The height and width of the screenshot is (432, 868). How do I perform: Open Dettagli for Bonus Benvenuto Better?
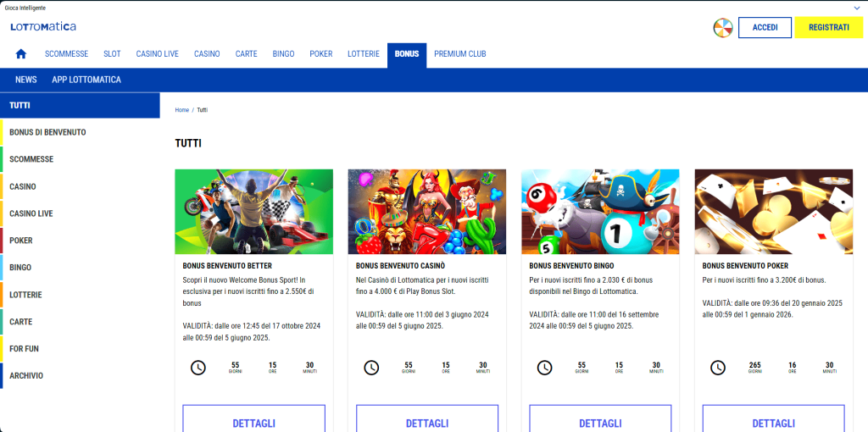[x=253, y=421]
